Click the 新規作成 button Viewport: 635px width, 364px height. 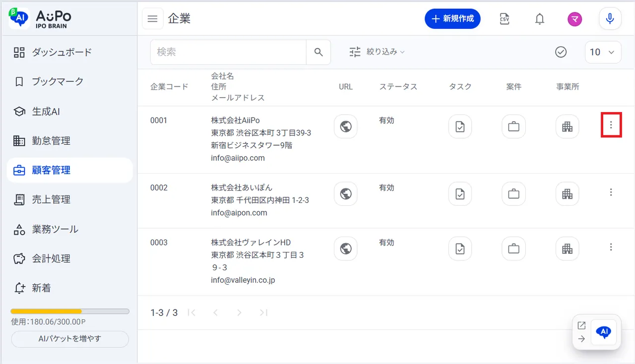[452, 19]
